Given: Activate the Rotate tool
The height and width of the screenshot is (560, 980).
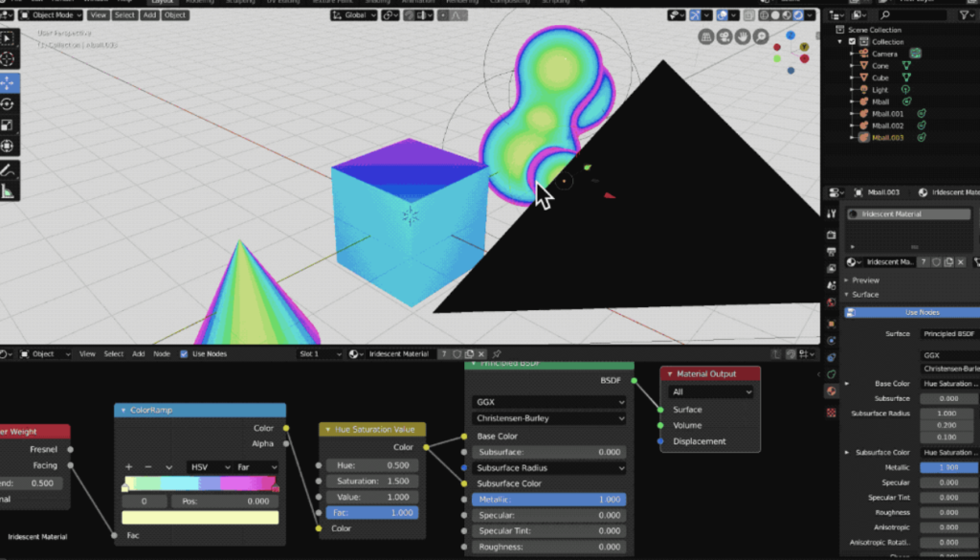Looking at the screenshot, I should point(8,103).
